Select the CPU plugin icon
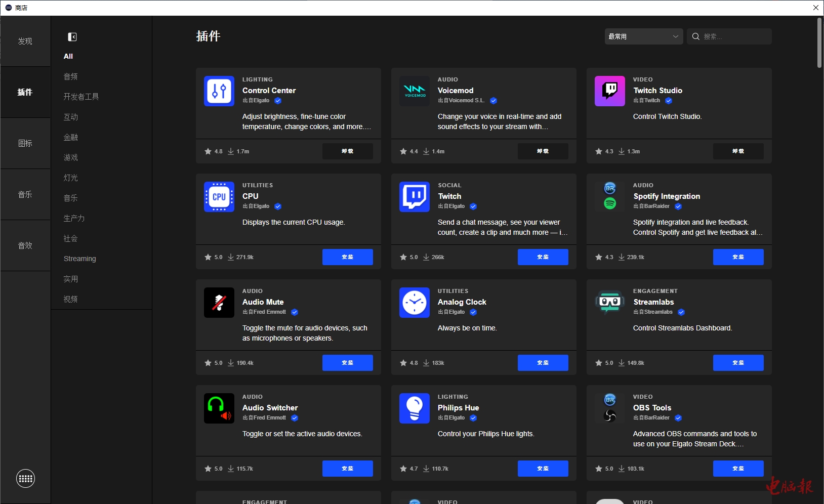824x504 pixels. [x=219, y=197]
